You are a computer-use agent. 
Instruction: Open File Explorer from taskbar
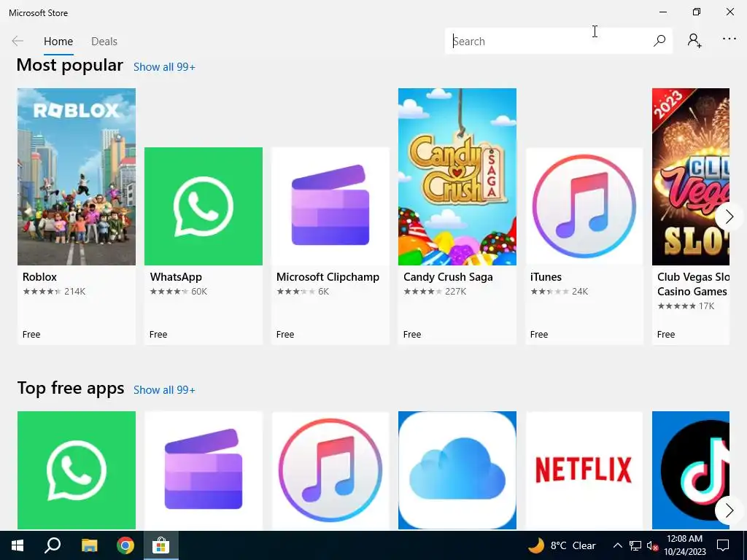pos(89,545)
